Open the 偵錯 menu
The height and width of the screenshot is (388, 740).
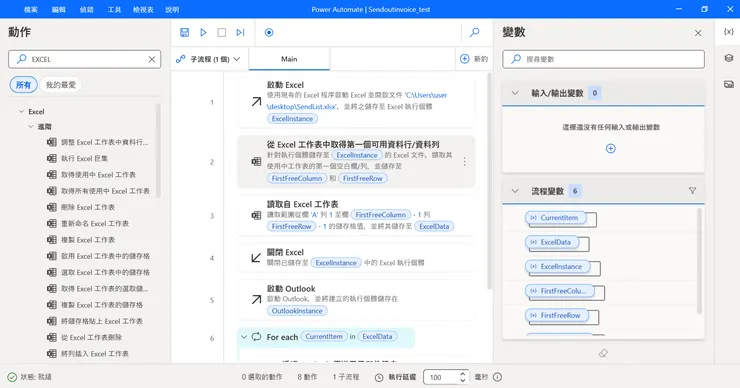coord(87,9)
